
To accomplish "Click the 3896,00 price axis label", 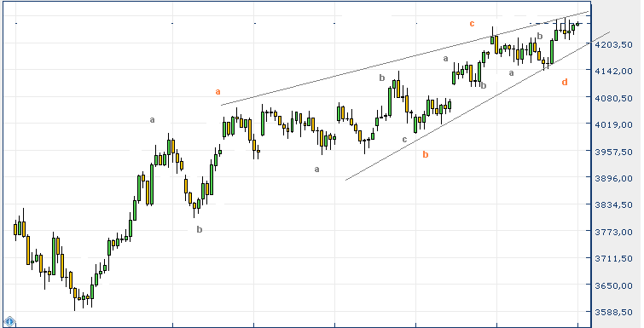I will click(613, 178).
